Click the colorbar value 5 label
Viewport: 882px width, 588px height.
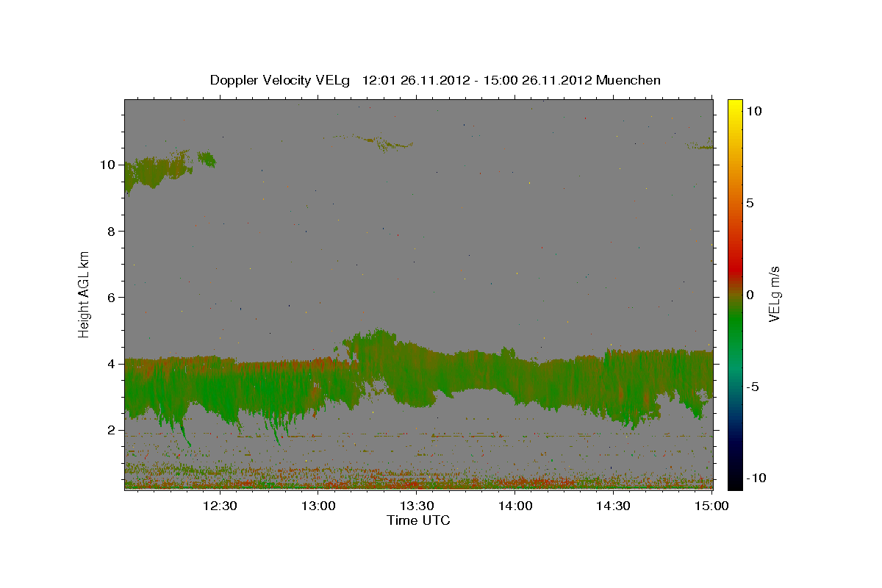pos(750,203)
